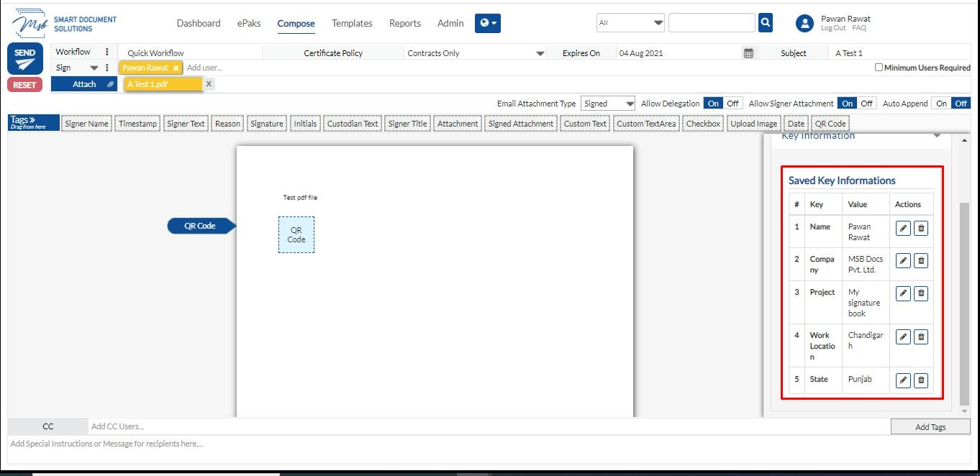Open the Workflow three-dot options menu
This screenshot has height=476, width=980.
pos(107,52)
